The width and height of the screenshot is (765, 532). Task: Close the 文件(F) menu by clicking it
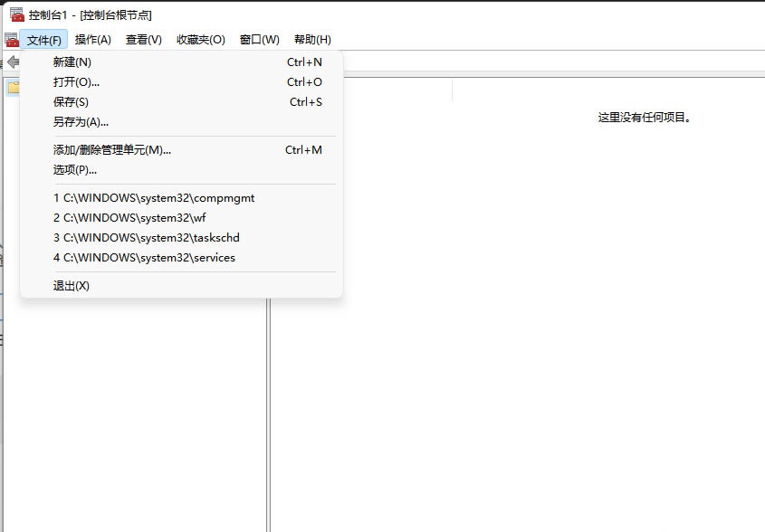click(43, 40)
